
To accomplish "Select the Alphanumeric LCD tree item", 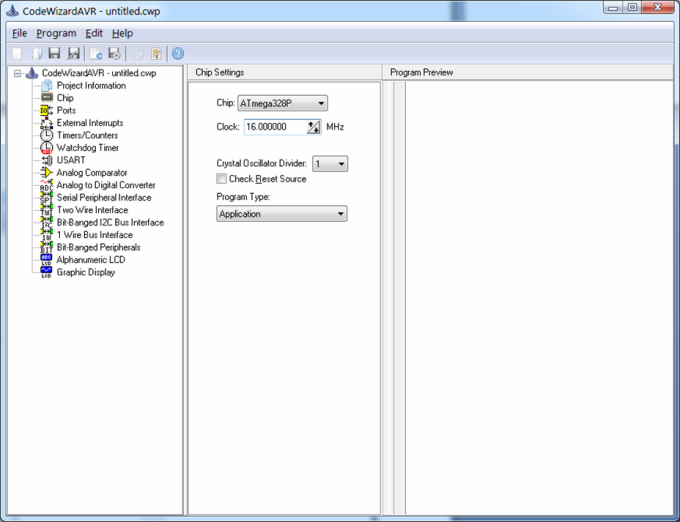I will point(91,260).
